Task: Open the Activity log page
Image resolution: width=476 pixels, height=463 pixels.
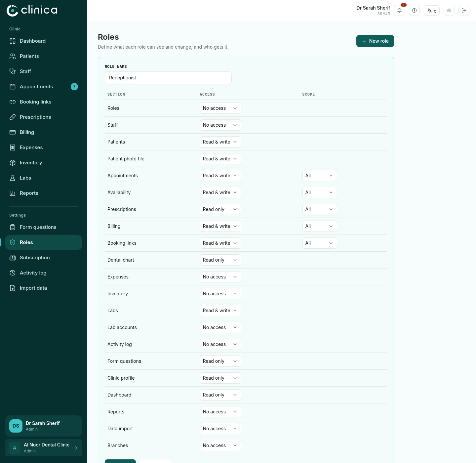Action: tap(44, 273)
